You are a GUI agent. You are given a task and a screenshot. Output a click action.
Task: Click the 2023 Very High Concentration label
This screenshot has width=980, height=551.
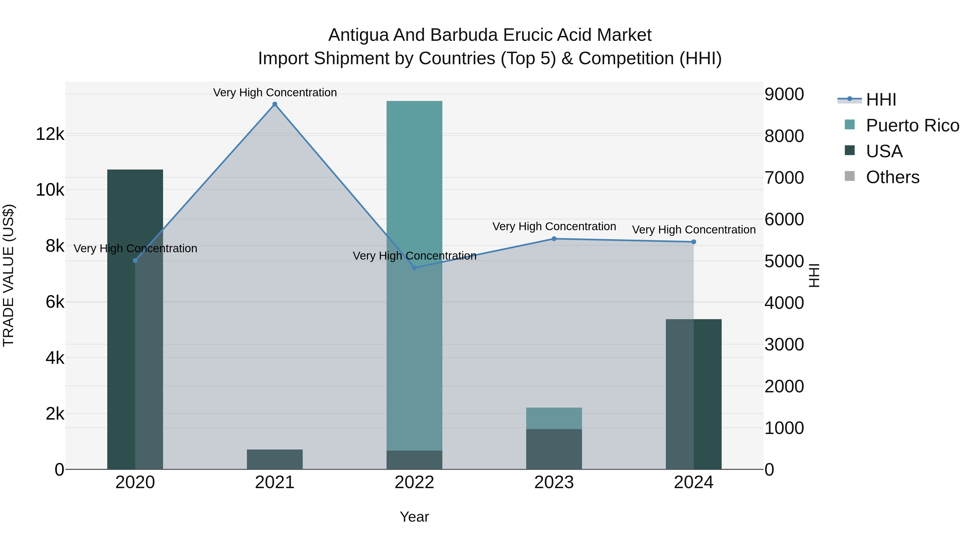tap(554, 226)
